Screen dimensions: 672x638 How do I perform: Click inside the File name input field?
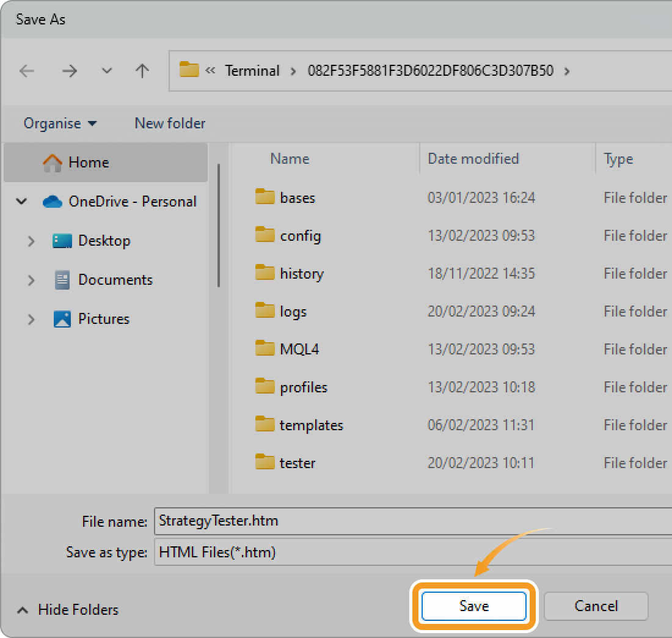[367, 521]
